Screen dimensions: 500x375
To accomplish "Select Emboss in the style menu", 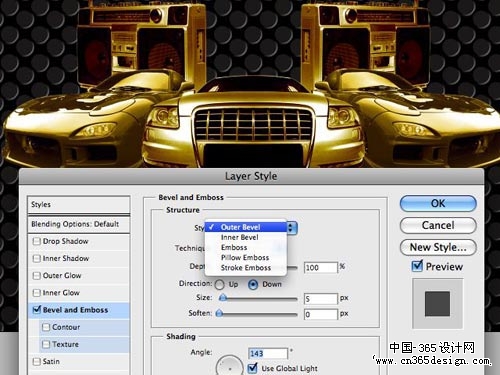I will (234, 247).
